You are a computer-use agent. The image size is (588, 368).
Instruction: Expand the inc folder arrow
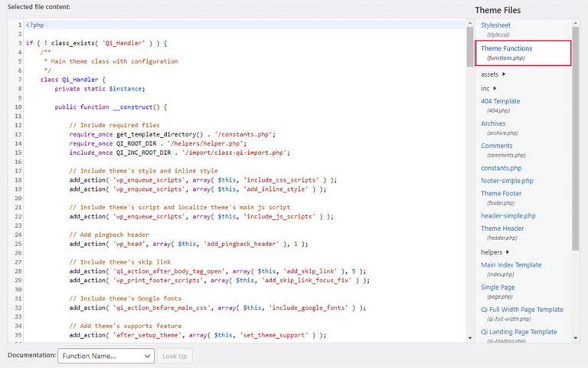pyautogui.click(x=495, y=88)
